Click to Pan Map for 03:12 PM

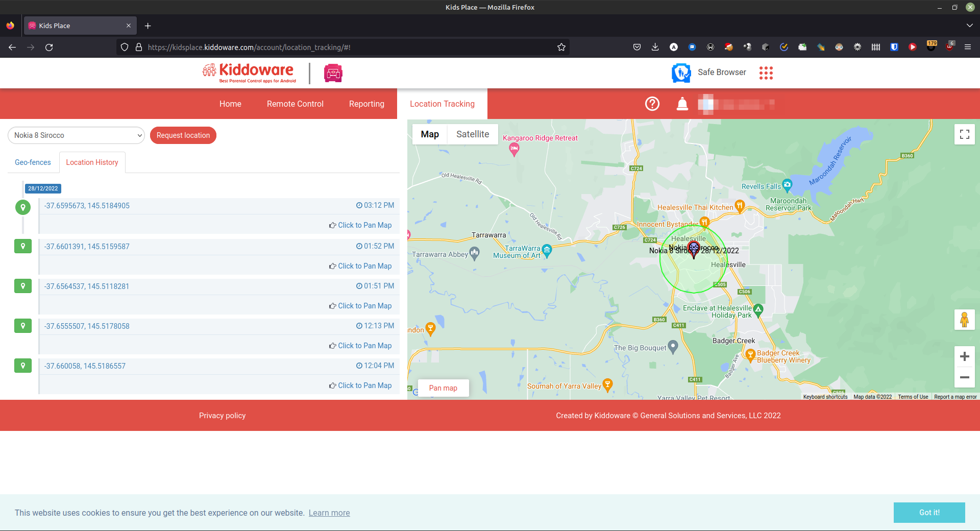pos(360,225)
